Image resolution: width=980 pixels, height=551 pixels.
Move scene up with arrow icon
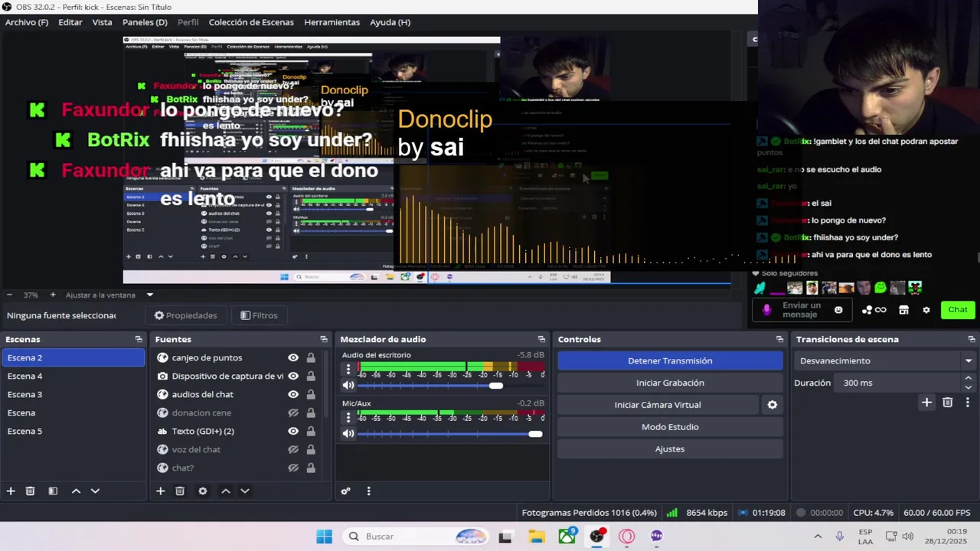pyautogui.click(x=76, y=491)
